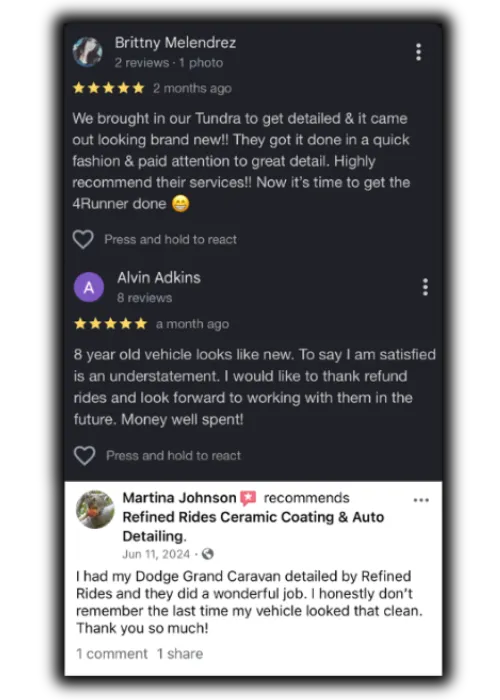This screenshot has width=500, height=700.
Task: Open Brittny Melendrez name link
Action: [x=175, y=43]
